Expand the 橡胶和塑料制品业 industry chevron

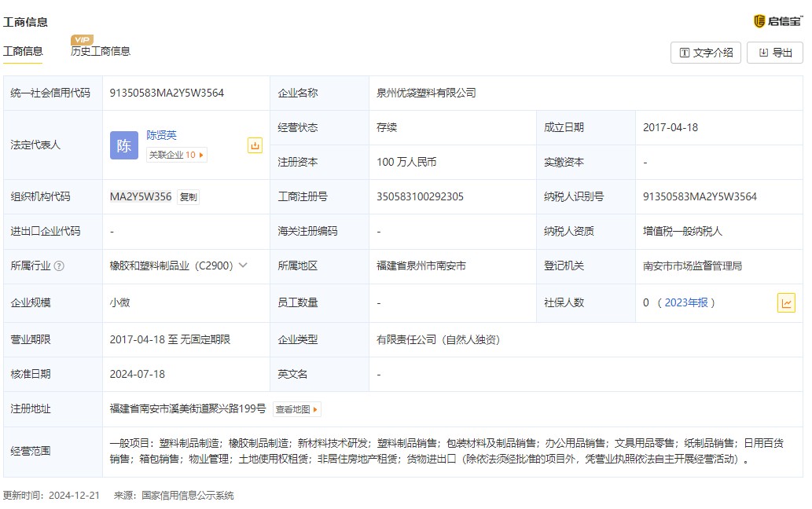pyautogui.click(x=243, y=265)
